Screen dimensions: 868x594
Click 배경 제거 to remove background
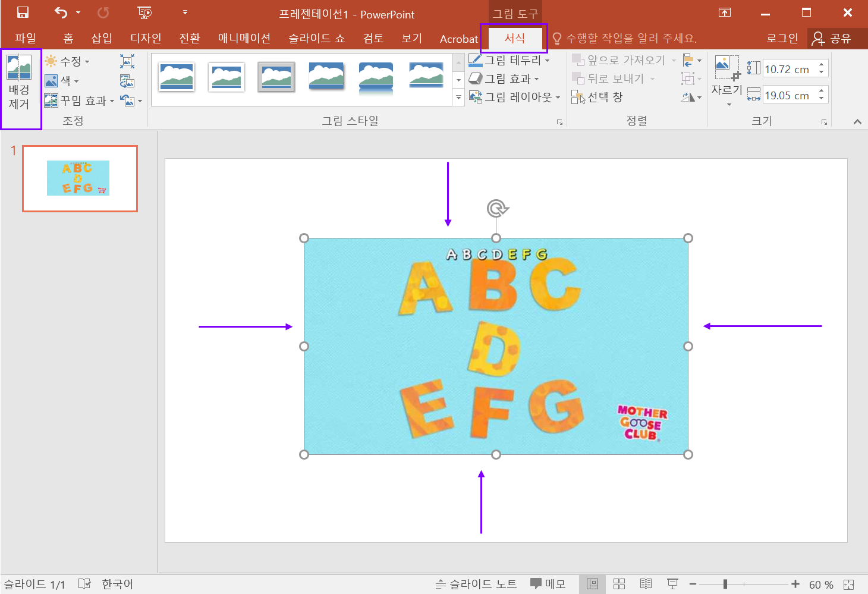[x=19, y=83]
